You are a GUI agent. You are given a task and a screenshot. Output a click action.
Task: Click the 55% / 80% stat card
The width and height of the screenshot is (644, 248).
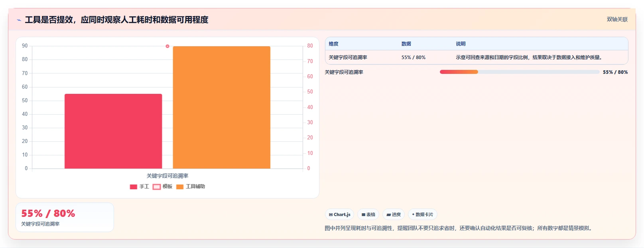pyautogui.click(x=65, y=217)
